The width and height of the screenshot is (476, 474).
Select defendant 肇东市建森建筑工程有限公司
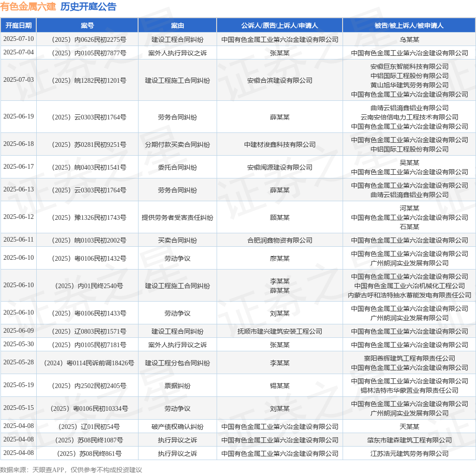click(x=409, y=440)
